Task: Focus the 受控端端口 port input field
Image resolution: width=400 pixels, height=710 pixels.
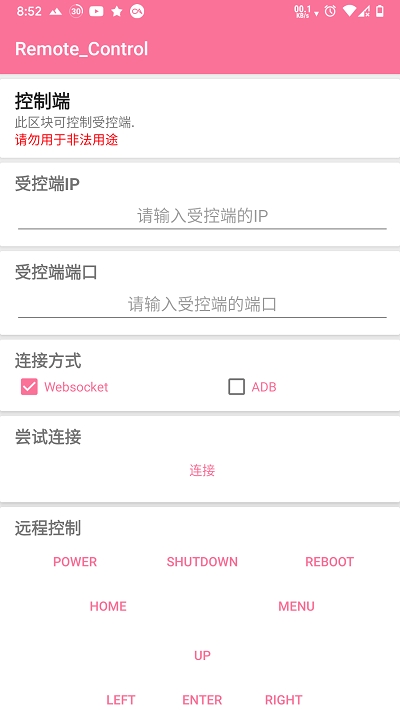Action: click(202, 304)
